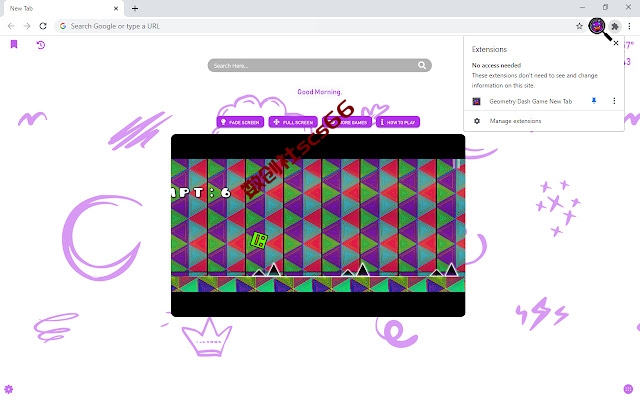Click the Good Morning greeting text
This screenshot has height=400, width=640.
(x=319, y=92)
